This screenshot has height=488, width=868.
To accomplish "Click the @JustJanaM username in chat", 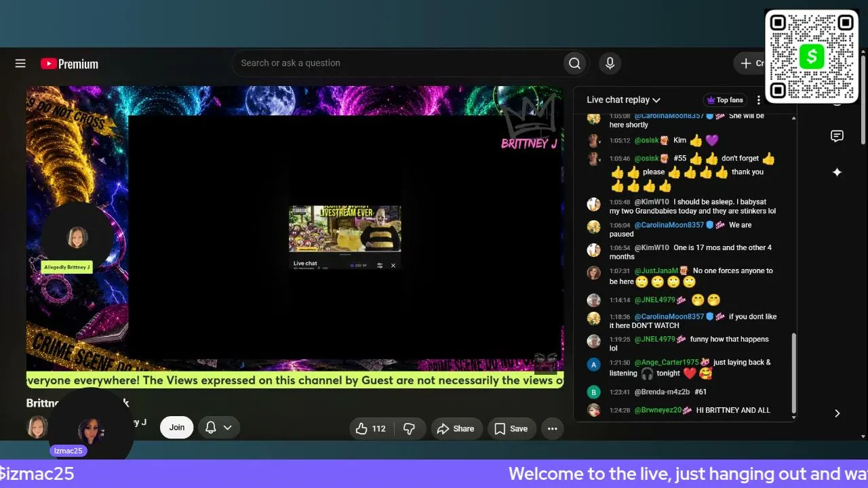I will point(656,270).
